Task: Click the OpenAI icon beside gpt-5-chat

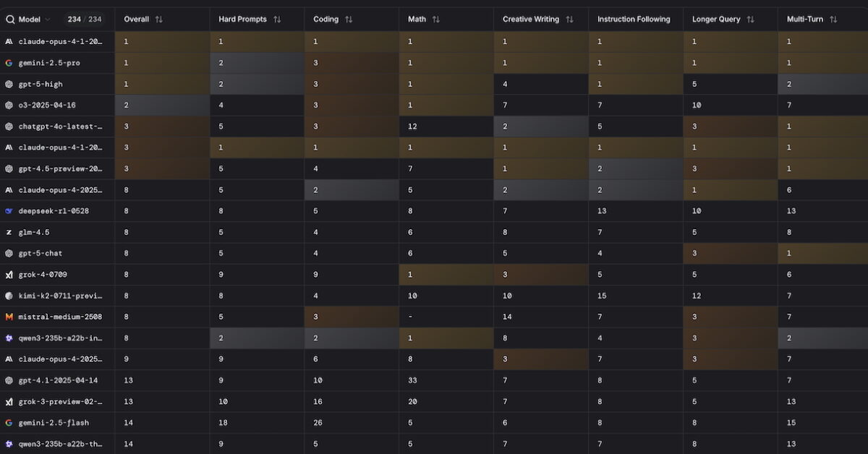Action: coord(9,254)
